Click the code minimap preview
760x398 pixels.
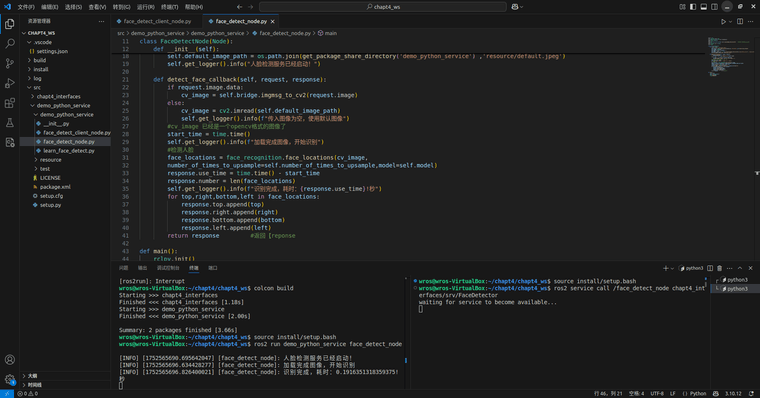click(x=730, y=57)
